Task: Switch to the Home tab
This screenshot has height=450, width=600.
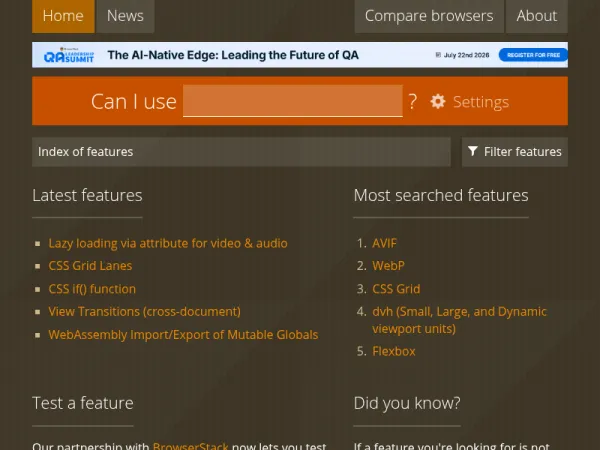Action: point(63,16)
